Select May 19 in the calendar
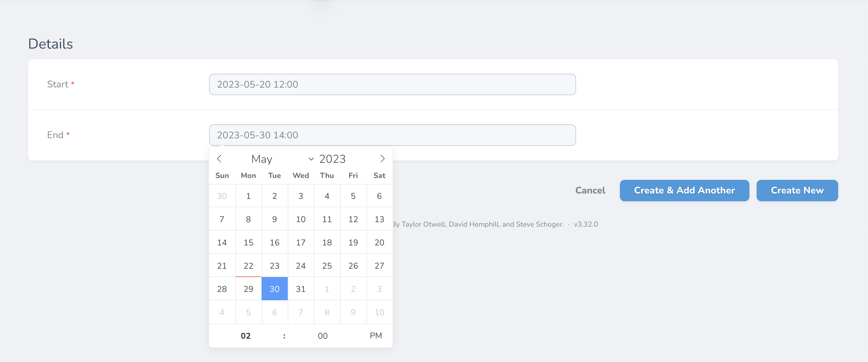Viewport: 868px width, 362px height. tap(353, 242)
